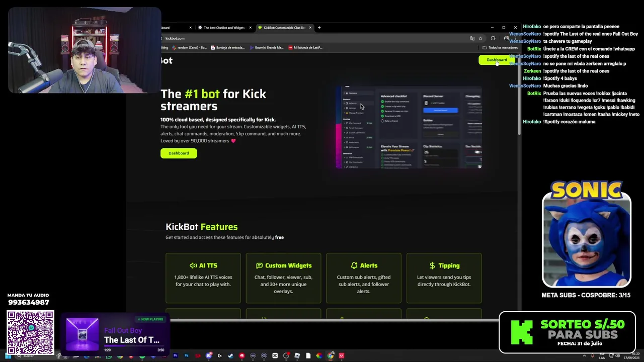Click the 'KickBot Features' heading
644x362 pixels.
(x=201, y=227)
